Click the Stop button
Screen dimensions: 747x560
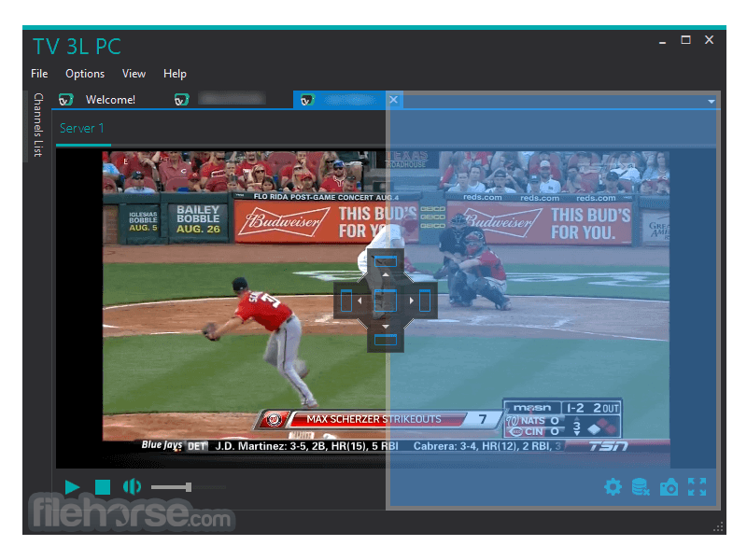pyautogui.click(x=103, y=487)
